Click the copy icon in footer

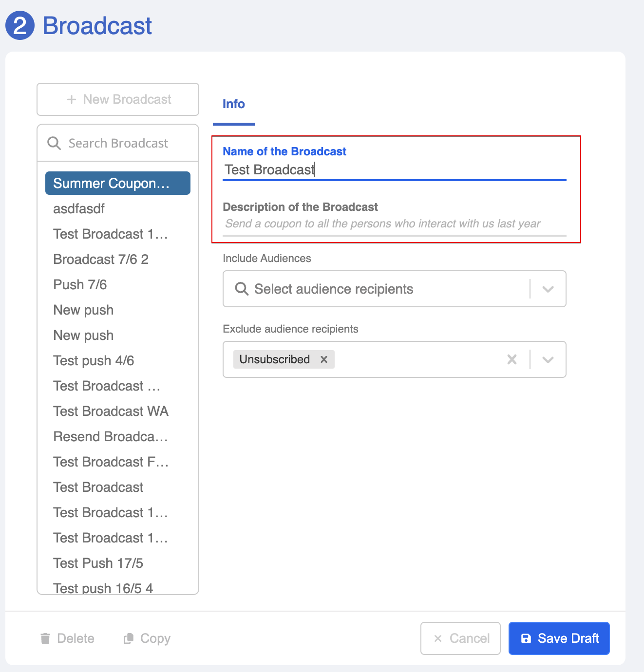click(x=129, y=638)
